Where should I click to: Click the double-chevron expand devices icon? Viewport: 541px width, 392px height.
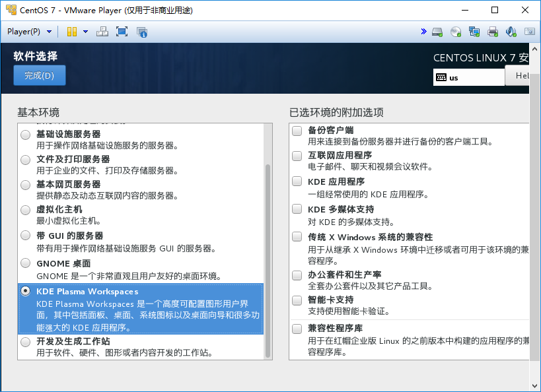(x=423, y=32)
